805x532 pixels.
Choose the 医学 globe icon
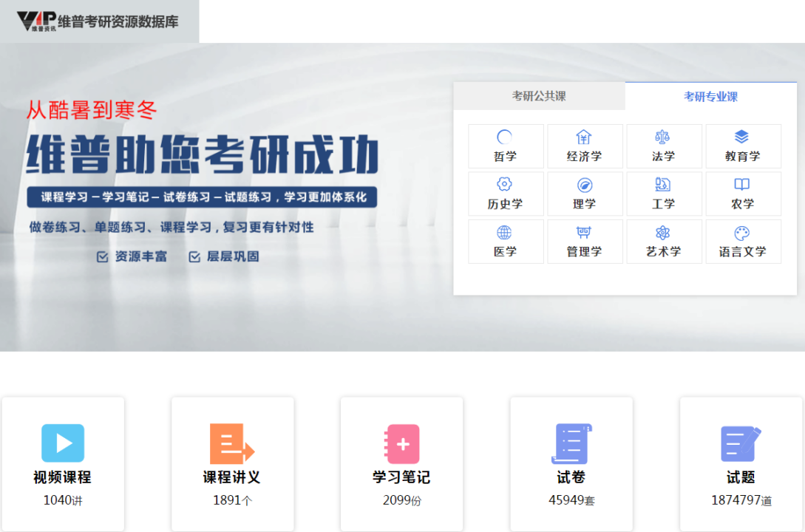tap(504, 233)
